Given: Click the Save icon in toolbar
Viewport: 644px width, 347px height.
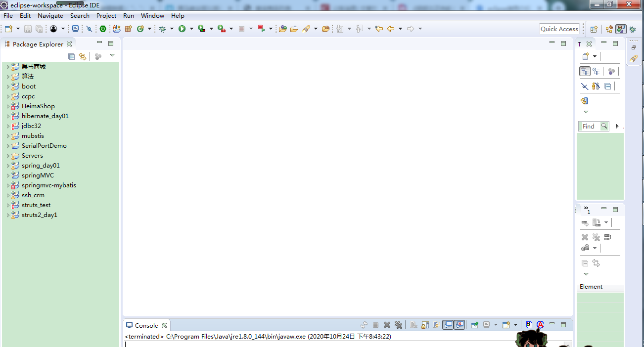Looking at the screenshot, I should [28, 29].
